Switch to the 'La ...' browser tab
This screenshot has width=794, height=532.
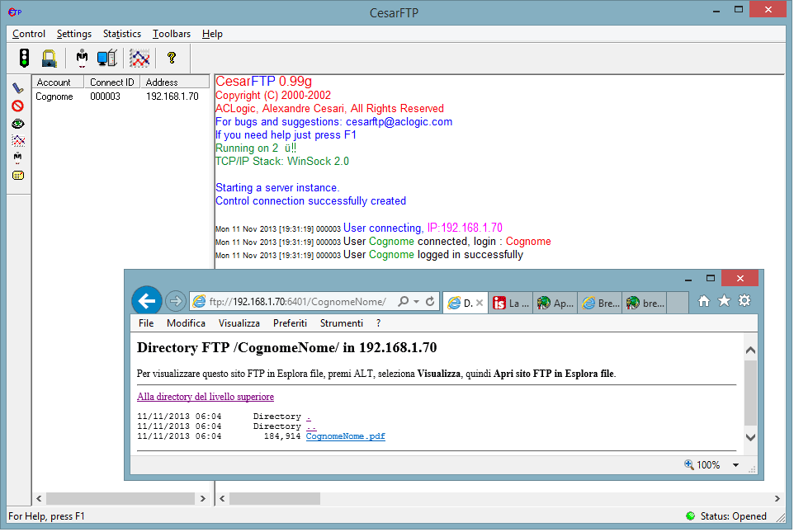tap(510, 303)
